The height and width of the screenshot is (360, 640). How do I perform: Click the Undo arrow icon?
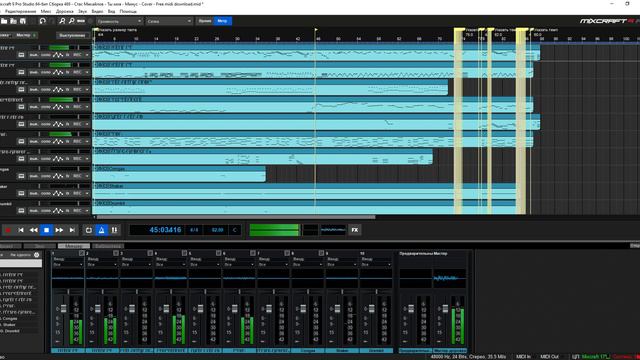42,21
